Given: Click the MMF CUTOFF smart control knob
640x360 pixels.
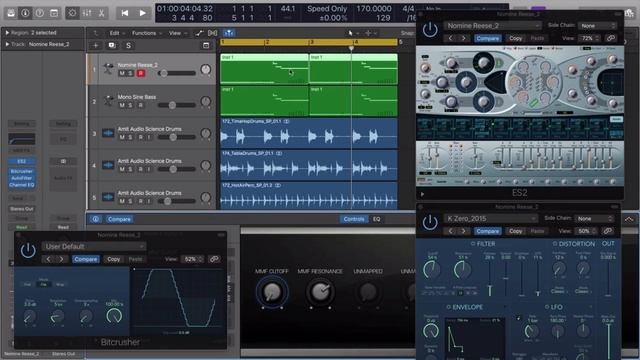Looking at the screenshot, I should [272, 292].
